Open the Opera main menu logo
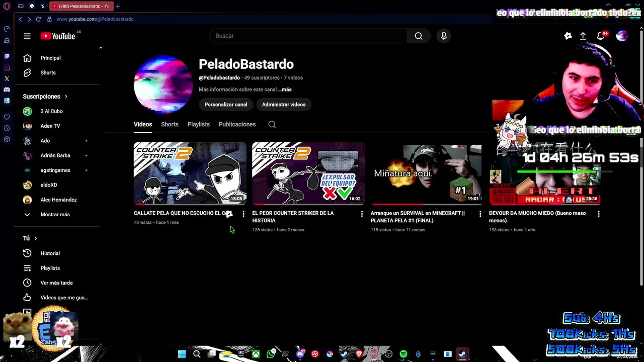Viewport: 644px width, 362px height. click(7, 6)
